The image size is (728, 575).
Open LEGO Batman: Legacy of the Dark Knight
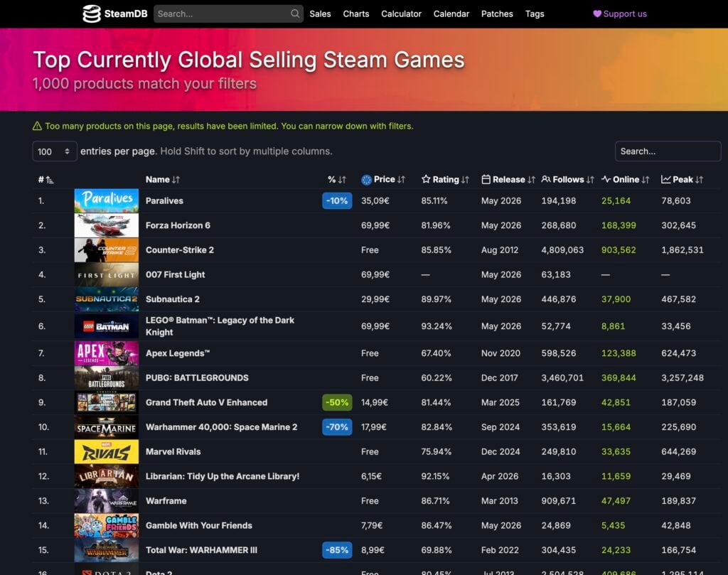tap(220, 326)
